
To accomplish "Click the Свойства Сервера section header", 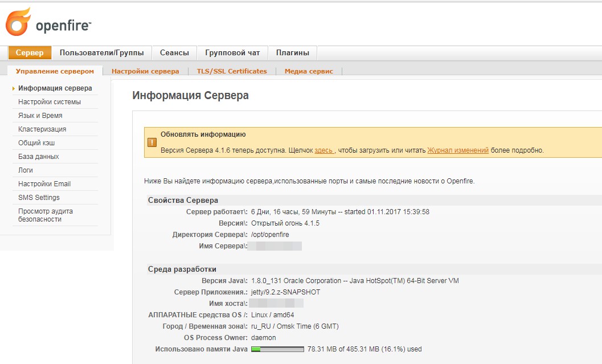I will click(183, 200).
